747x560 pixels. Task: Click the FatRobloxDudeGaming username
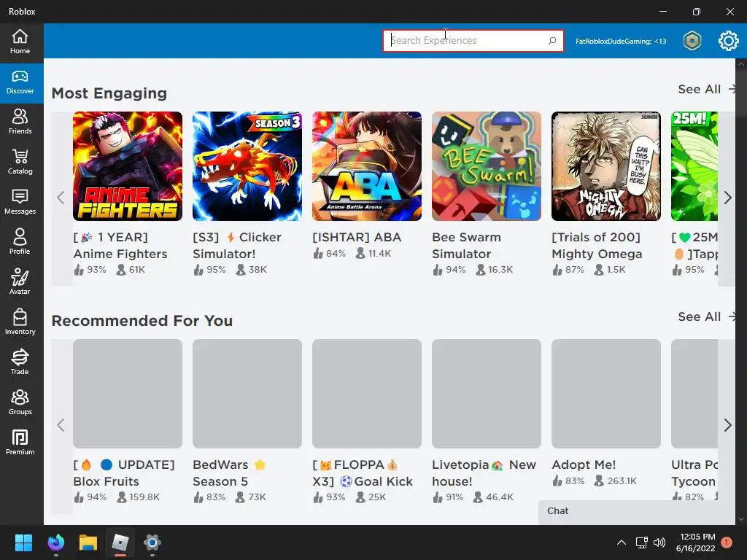pos(621,42)
